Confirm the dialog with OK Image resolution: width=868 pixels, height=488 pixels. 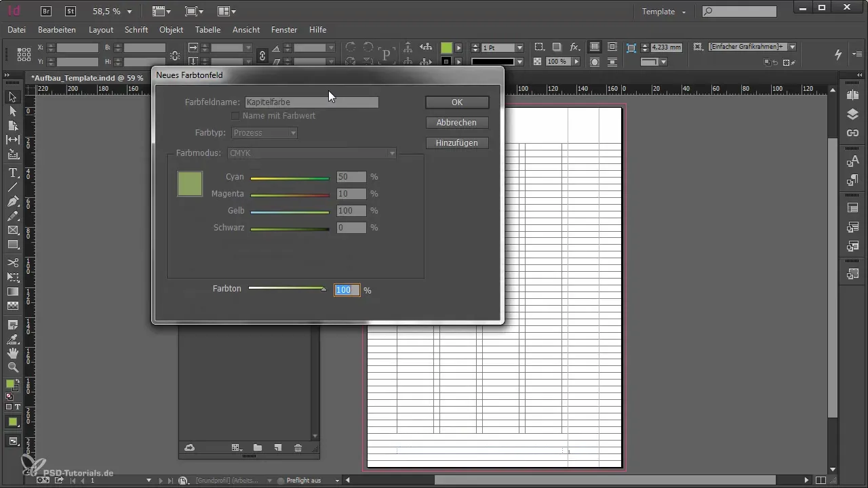[457, 102]
